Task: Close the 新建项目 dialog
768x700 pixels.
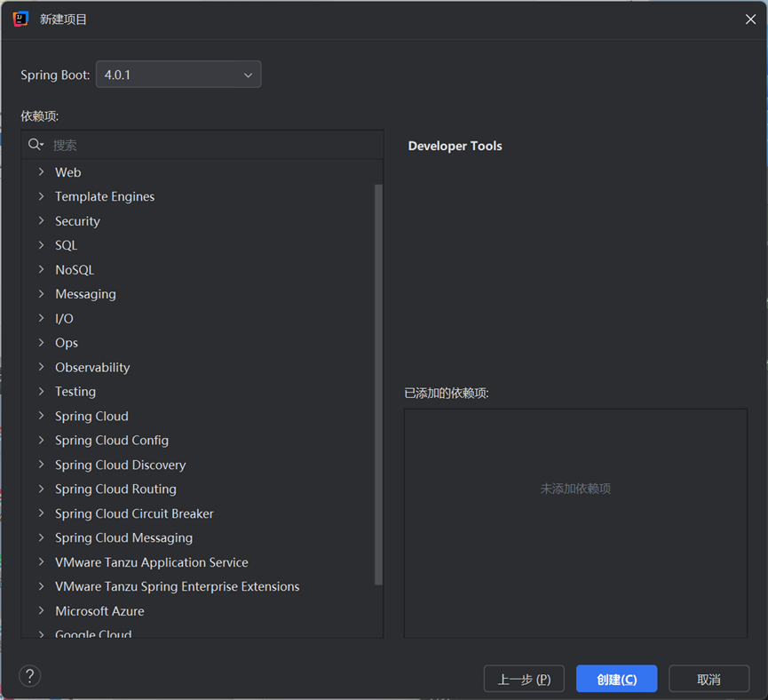Action: [750, 20]
